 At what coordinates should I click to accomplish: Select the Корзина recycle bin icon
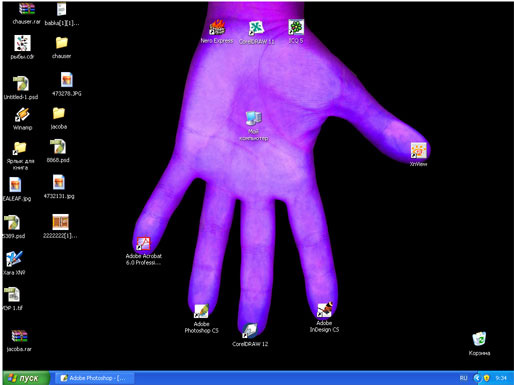pos(479,339)
